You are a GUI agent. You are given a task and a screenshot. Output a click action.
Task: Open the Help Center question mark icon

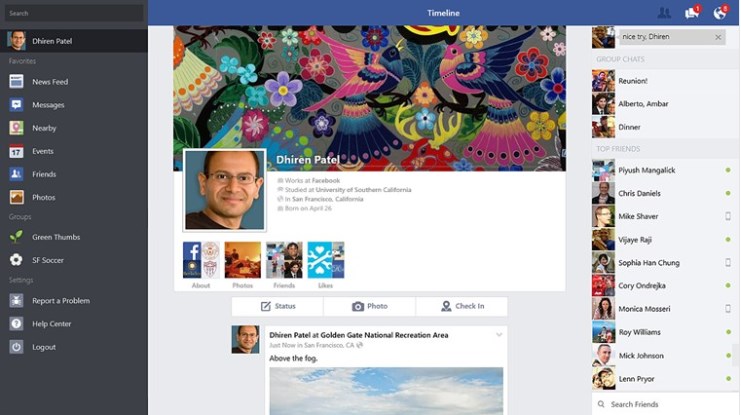point(16,323)
